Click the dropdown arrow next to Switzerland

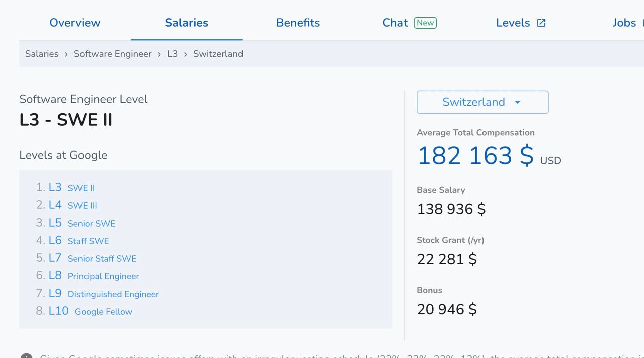point(517,102)
